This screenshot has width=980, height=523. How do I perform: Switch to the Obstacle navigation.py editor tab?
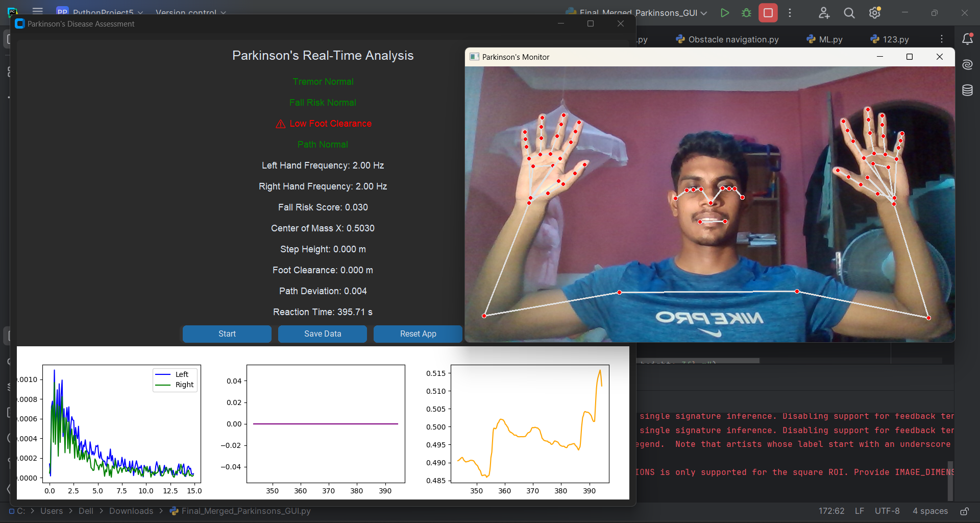[727, 39]
